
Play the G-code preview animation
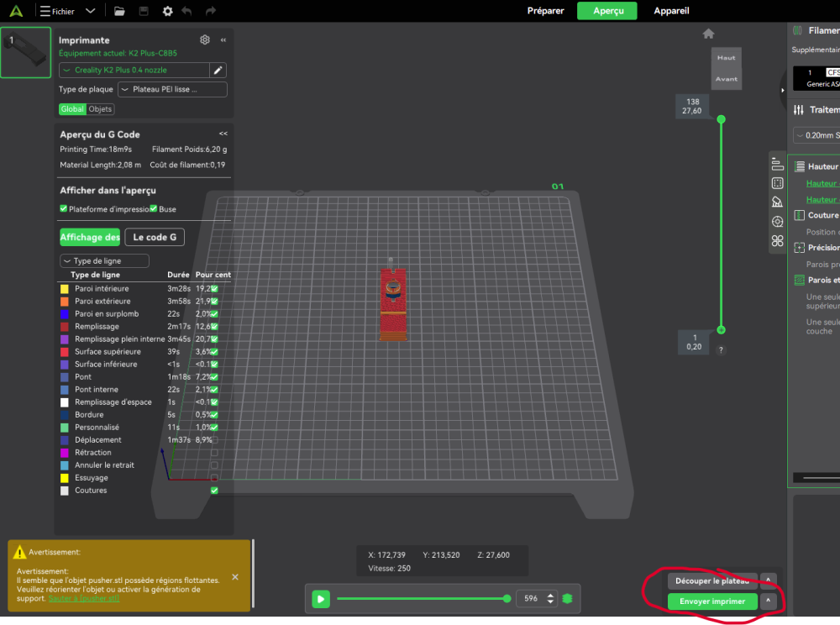tap(321, 599)
